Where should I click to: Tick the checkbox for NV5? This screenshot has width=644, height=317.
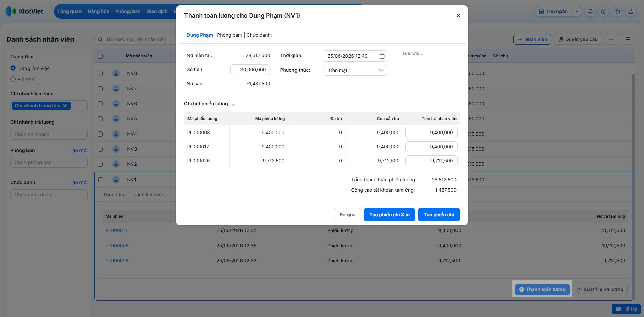[x=100, y=119]
